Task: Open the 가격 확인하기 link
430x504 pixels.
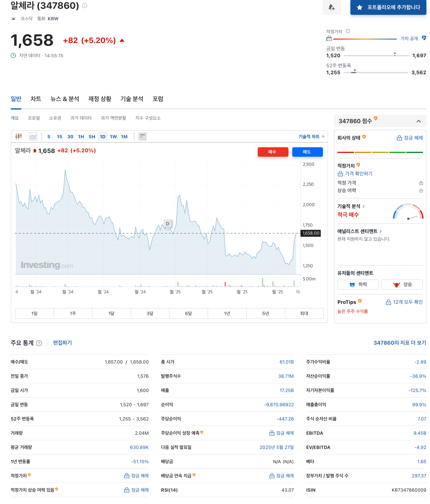Action: (355, 173)
